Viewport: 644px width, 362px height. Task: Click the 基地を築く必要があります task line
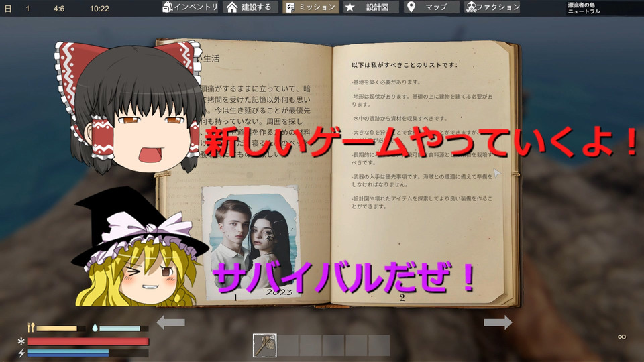(x=386, y=82)
